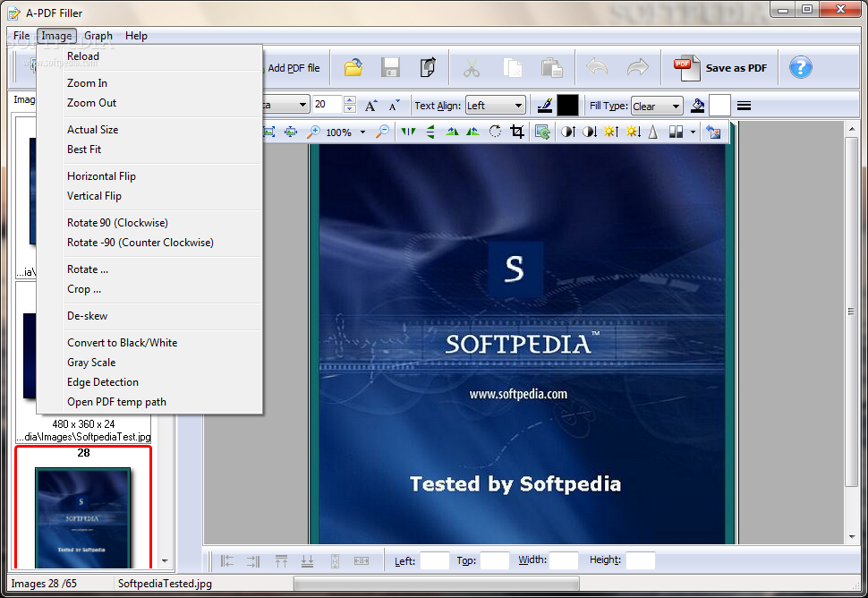Decrement font size with the down spinner

(349, 108)
